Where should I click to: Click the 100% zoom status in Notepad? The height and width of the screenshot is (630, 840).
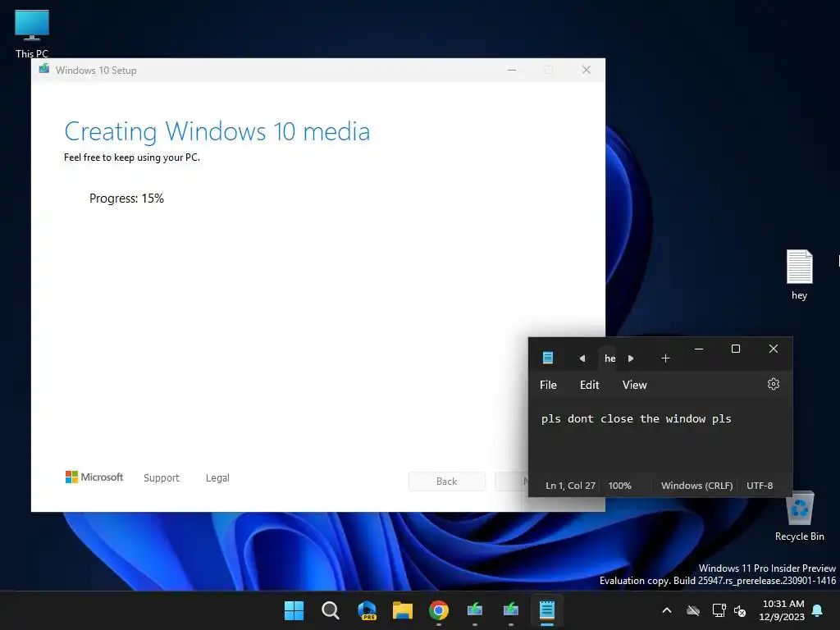[620, 486]
